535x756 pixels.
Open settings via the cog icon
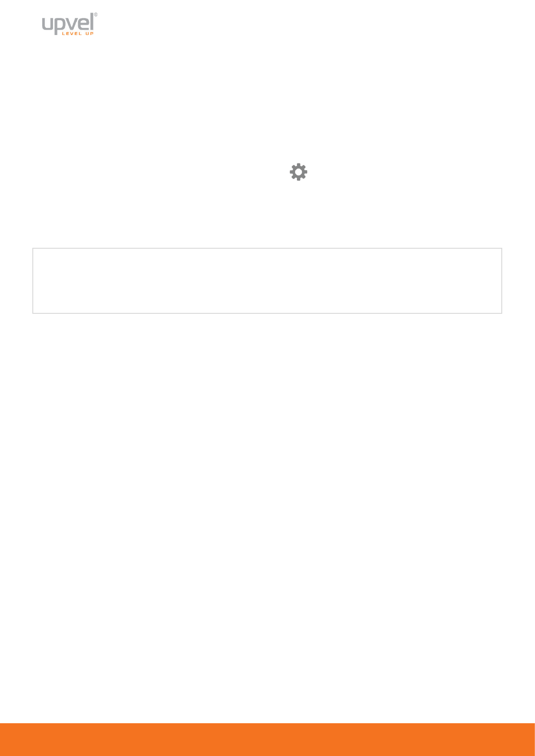click(298, 172)
